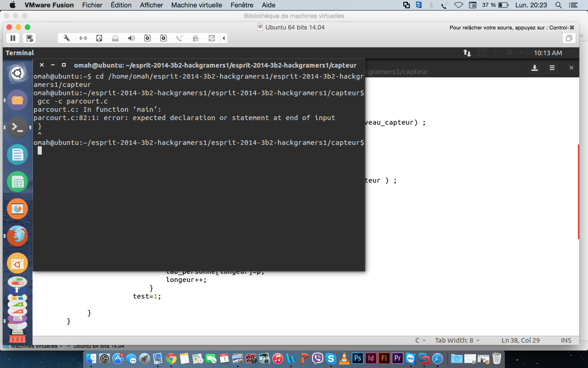This screenshot has height=368, width=588.
Task: Open System Preferences from the Dock
Action: pyautogui.click(x=105, y=359)
